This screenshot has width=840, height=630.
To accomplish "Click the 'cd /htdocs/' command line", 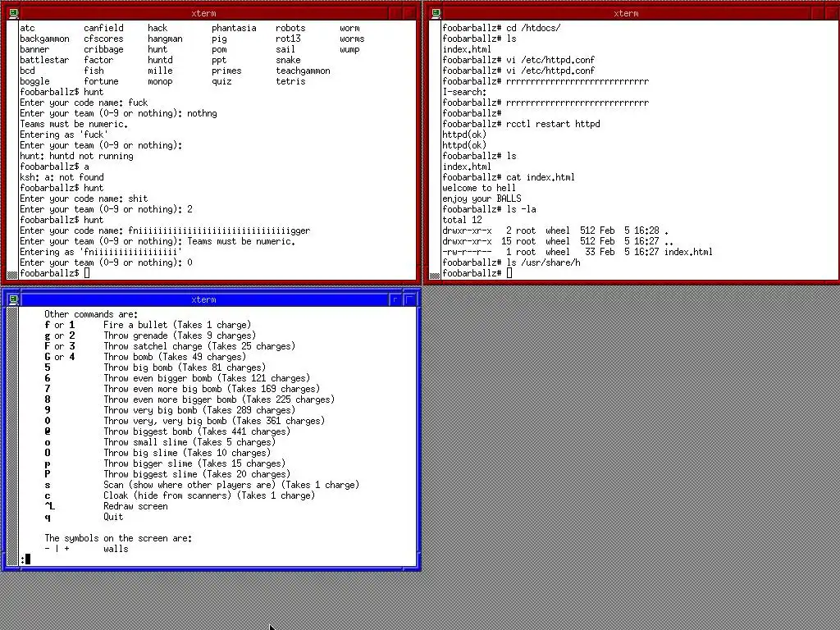I will 533,28.
